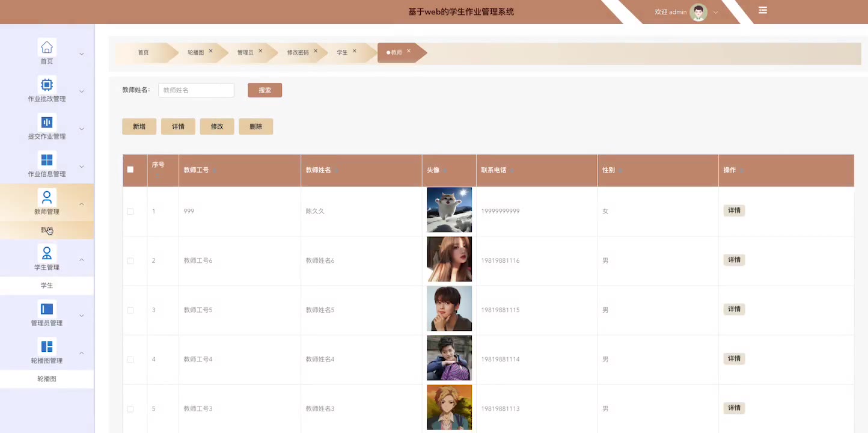Close the active 教师 breadcrumb tab
Image resolution: width=868 pixels, height=433 pixels.
point(409,51)
